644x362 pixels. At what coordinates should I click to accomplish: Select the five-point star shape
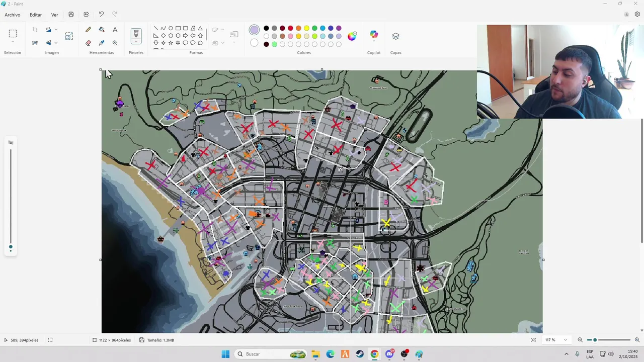[x=171, y=43]
